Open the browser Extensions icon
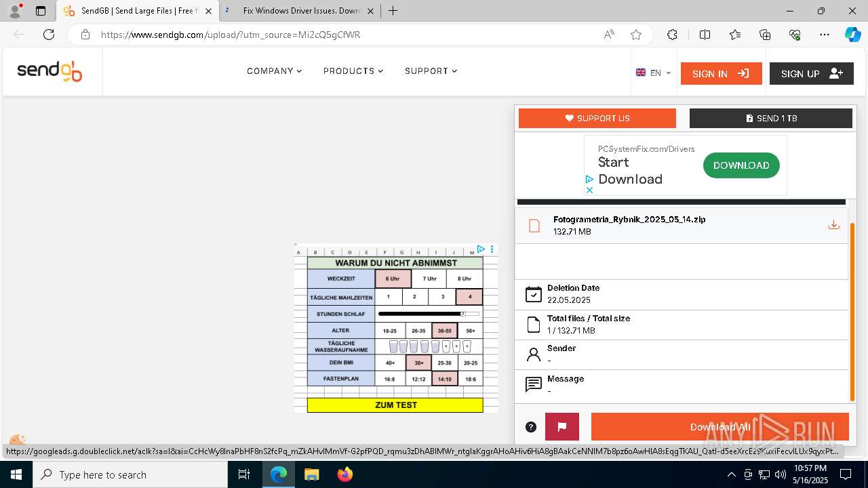This screenshot has width=868, height=488. [672, 35]
